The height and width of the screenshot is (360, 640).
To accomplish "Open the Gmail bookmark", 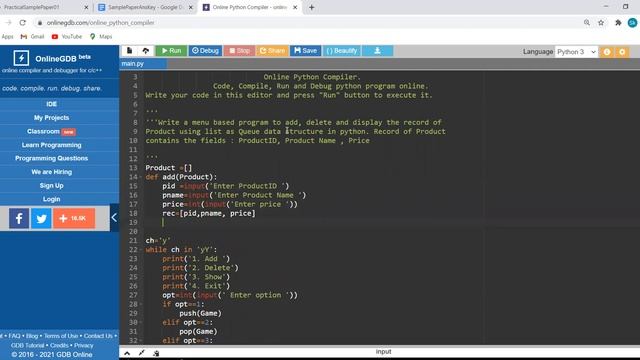I will [32, 37].
